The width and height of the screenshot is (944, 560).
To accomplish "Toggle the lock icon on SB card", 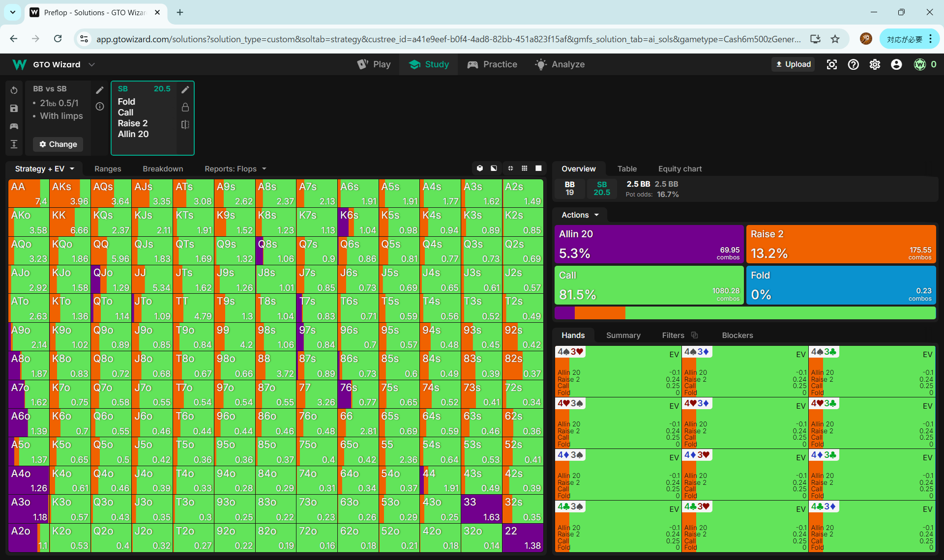I will pyautogui.click(x=185, y=107).
